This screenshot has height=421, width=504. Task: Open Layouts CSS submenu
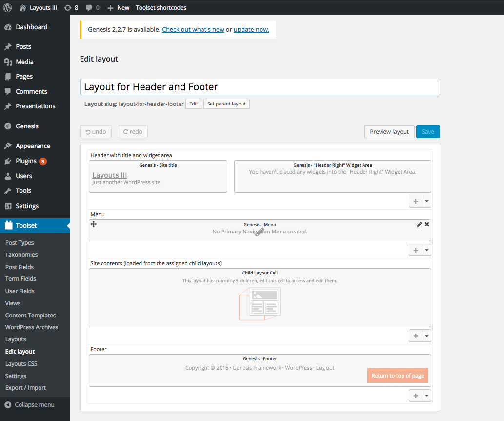coord(21,364)
